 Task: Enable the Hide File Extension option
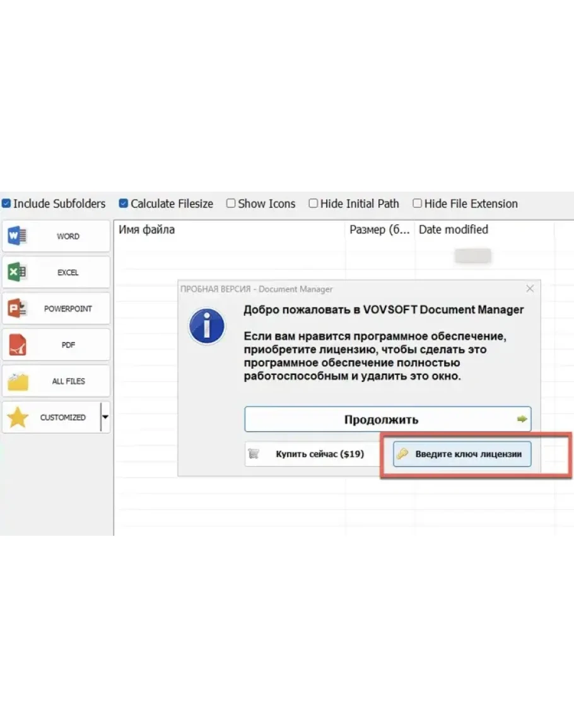(417, 204)
